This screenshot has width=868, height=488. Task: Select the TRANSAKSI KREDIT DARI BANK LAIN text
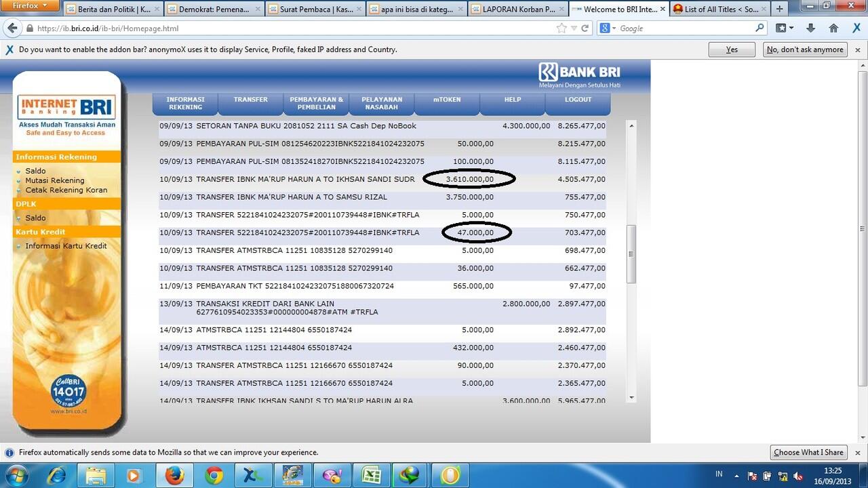(x=265, y=304)
